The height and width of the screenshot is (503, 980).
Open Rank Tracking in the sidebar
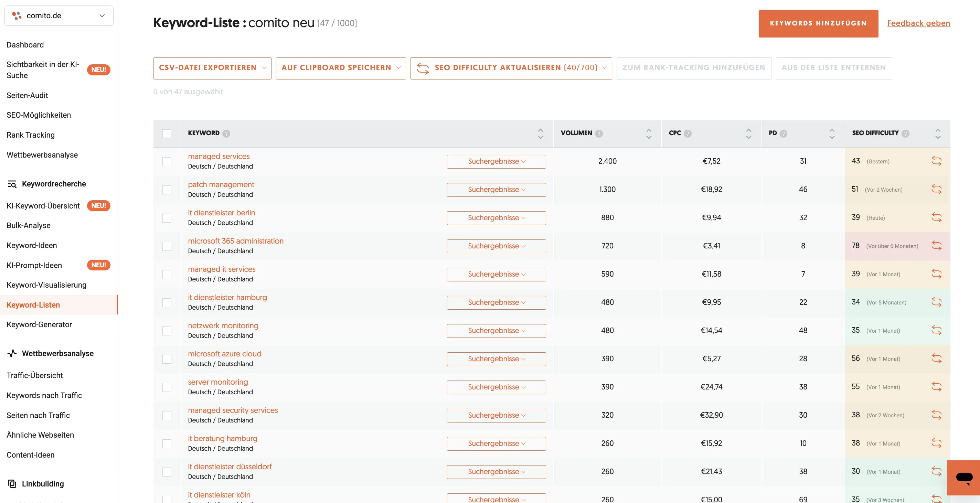tap(30, 135)
